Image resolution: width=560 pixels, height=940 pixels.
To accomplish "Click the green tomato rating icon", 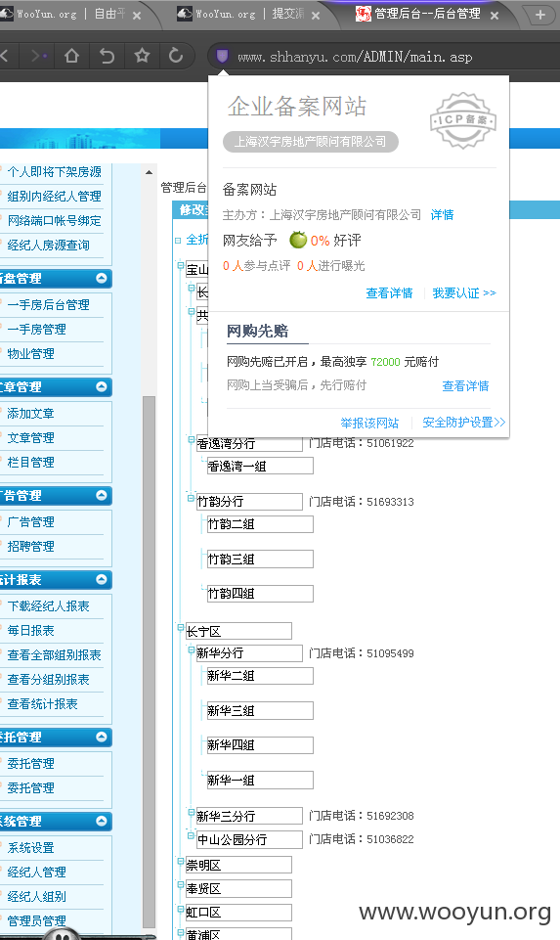I will coord(298,240).
